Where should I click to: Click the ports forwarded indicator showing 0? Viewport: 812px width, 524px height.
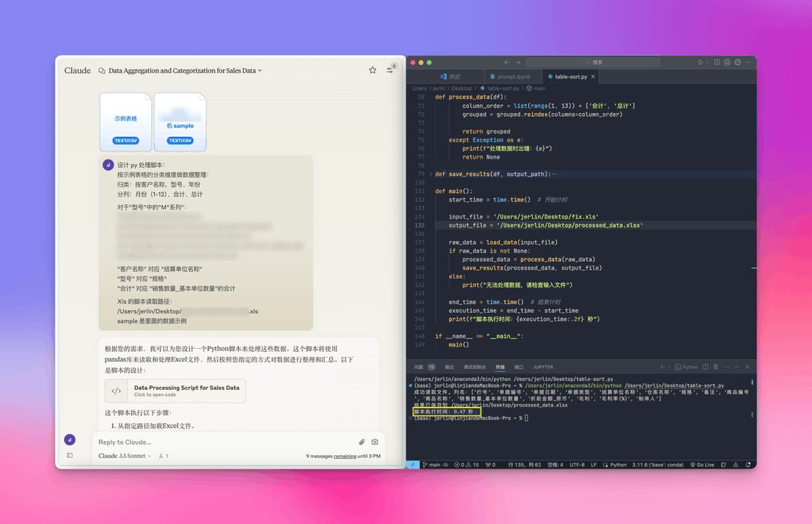(x=490, y=465)
